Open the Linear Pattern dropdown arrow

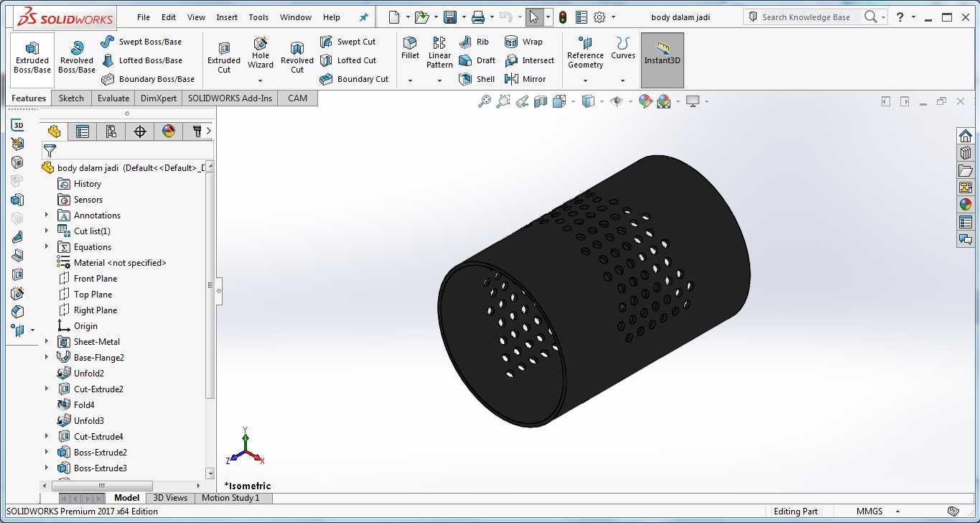(439, 80)
